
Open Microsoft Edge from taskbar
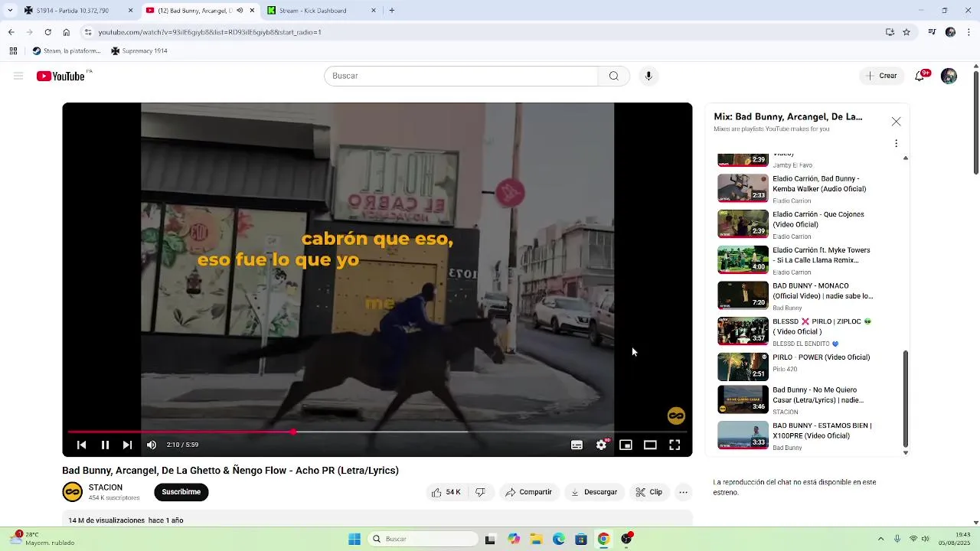(x=559, y=539)
